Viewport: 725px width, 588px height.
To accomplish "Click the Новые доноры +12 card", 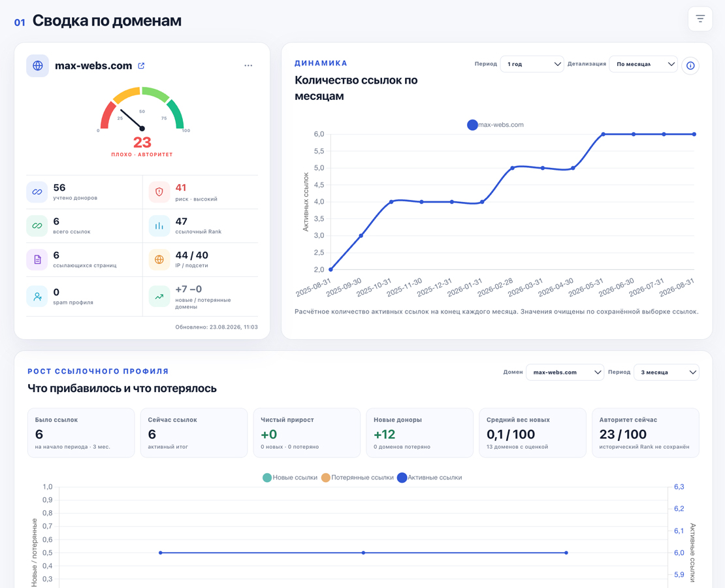I will [x=419, y=433].
